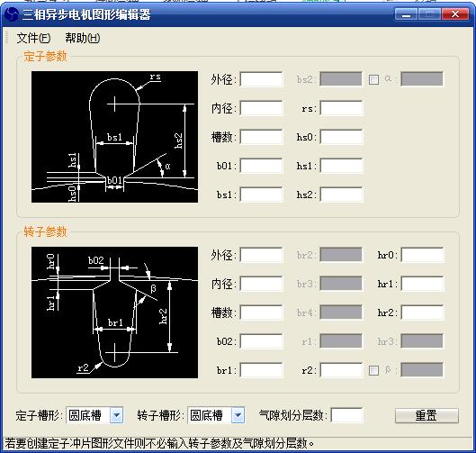This screenshot has width=476, height=453.
Task: Click the rotor br1 input field
Action: click(x=261, y=370)
